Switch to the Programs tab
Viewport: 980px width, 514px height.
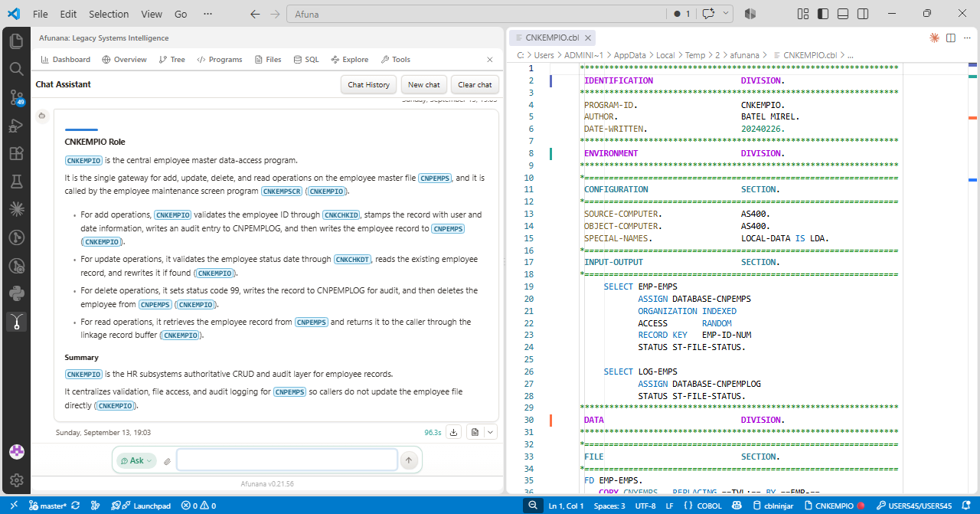point(220,60)
